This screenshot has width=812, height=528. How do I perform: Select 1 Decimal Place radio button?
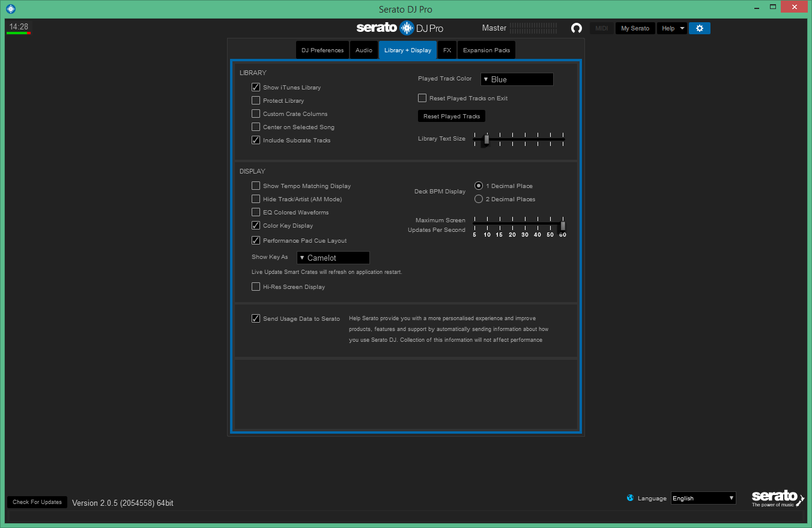pos(479,186)
